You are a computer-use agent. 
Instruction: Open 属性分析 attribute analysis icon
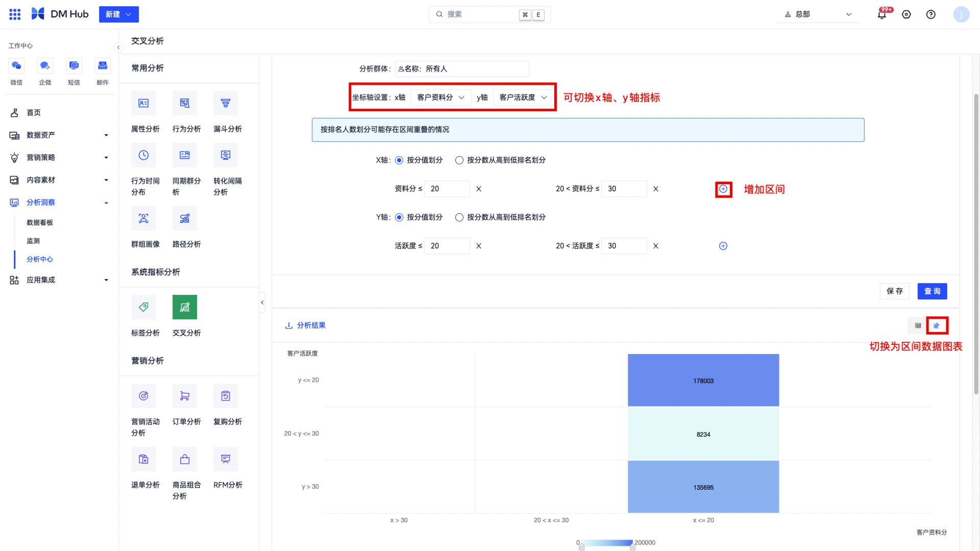[143, 103]
